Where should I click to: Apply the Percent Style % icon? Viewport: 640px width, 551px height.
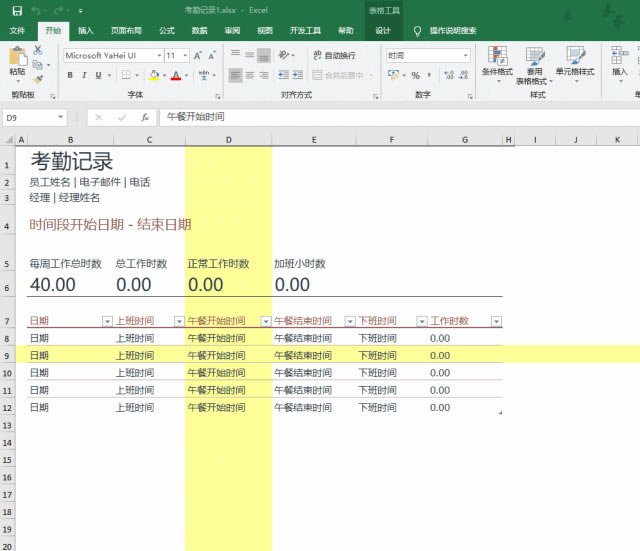(x=415, y=75)
